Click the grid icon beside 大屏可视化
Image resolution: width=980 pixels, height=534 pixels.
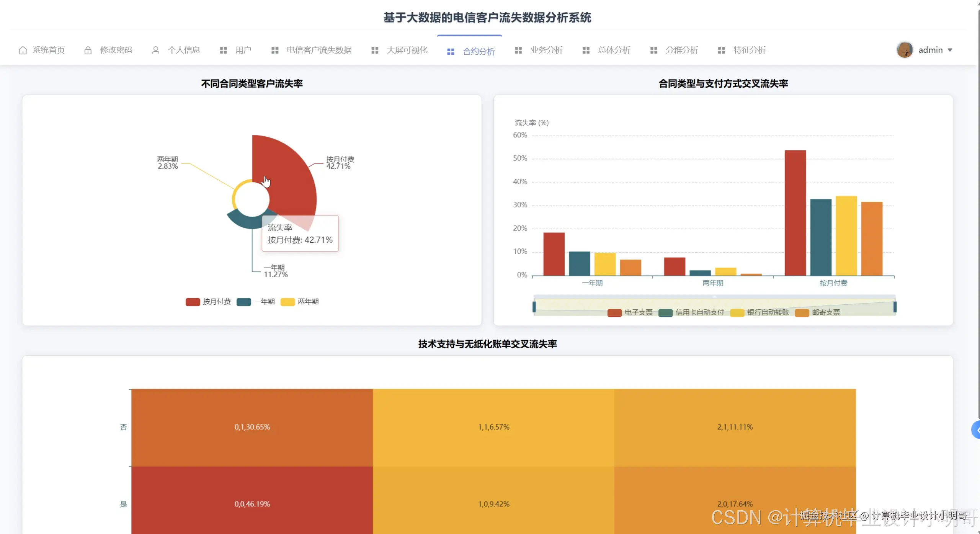[x=375, y=50]
